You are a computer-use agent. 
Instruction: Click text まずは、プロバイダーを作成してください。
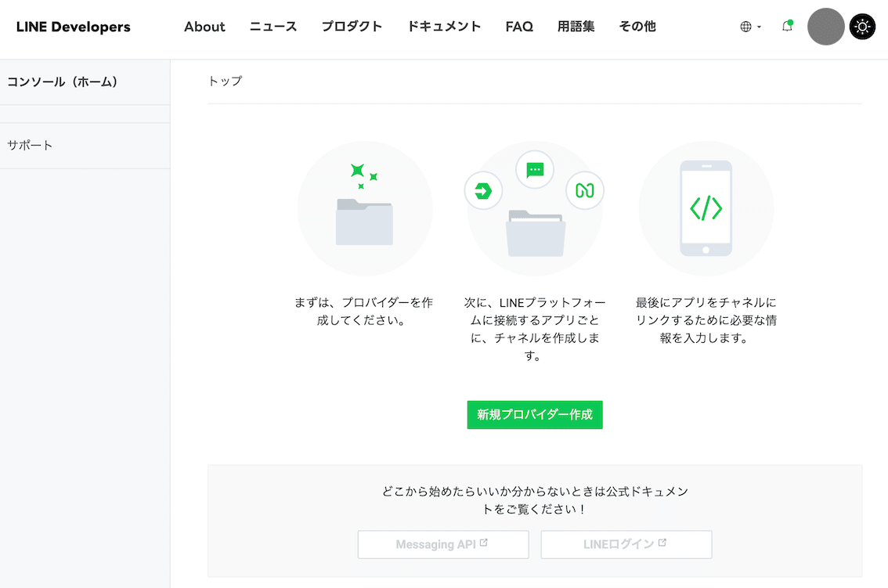point(363,311)
